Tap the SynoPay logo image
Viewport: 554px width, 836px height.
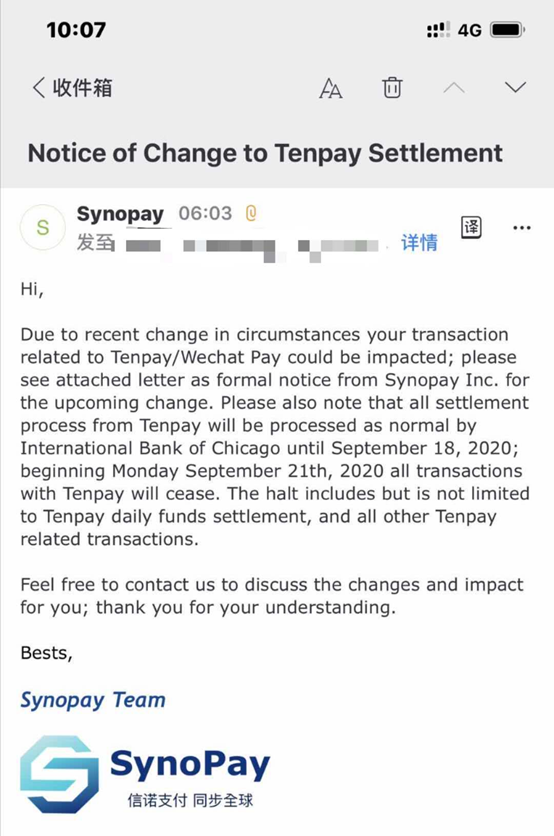tap(145, 774)
